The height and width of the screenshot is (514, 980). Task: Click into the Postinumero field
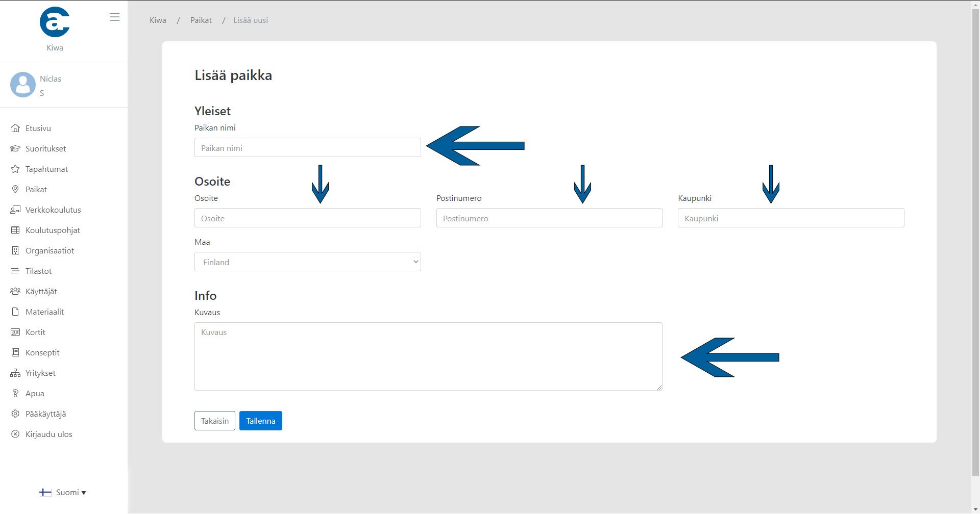tap(549, 218)
